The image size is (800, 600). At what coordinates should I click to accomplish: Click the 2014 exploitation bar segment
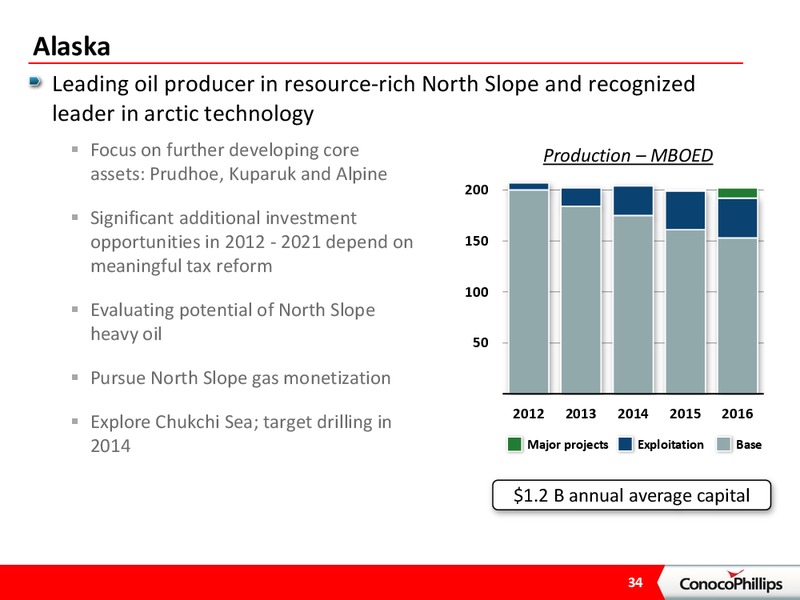coord(633,201)
